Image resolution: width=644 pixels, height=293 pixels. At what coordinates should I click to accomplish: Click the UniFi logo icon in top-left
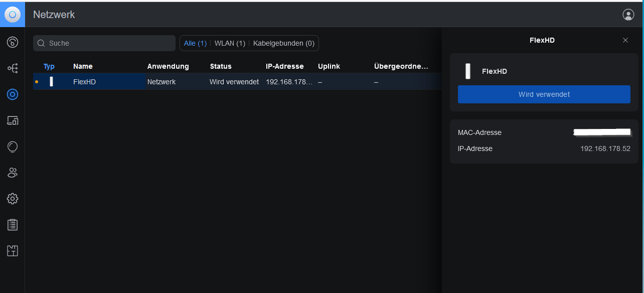(x=13, y=15)
